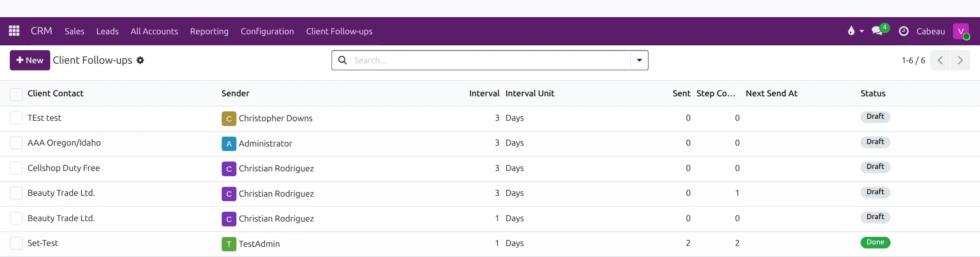Sort by Status column header
This screenshot has width=980, height=257.
[x=873, y=93]
